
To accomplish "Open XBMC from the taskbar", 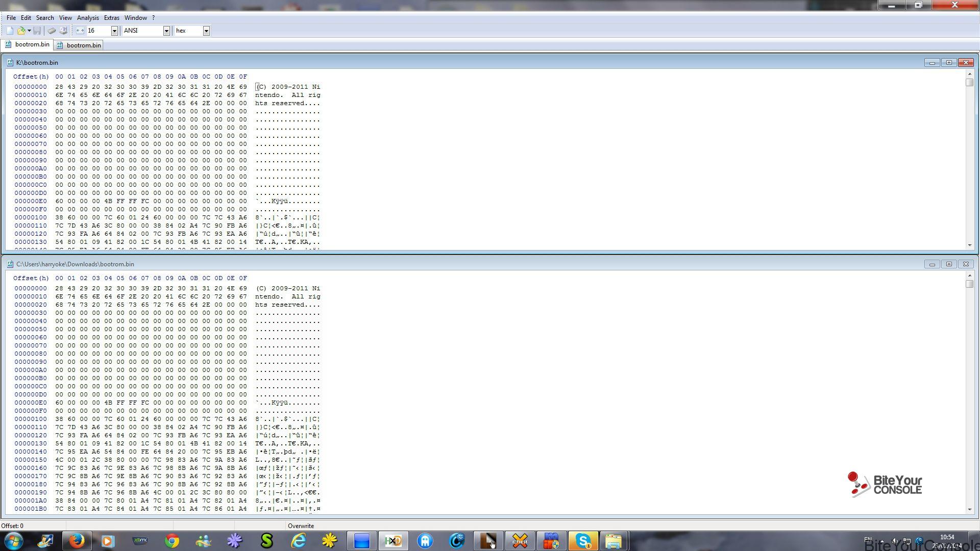I will tap(140, 541).
